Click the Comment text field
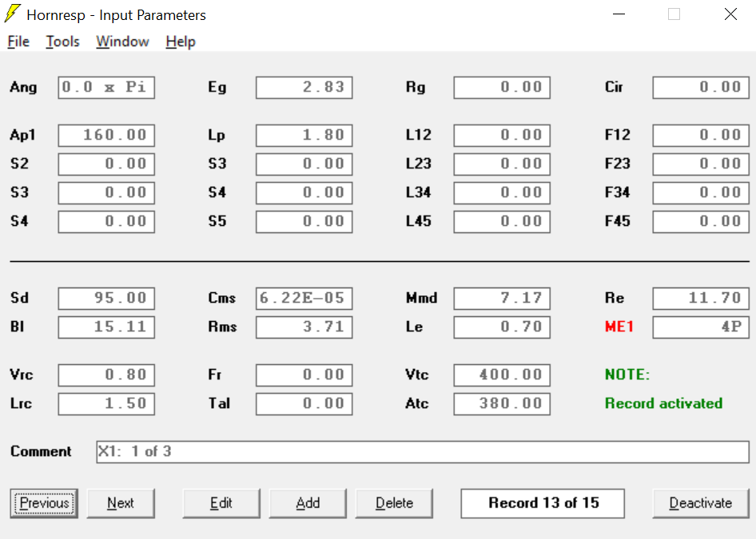The height and width of the screenshot is (539, 756). click(x=423, y=452)
